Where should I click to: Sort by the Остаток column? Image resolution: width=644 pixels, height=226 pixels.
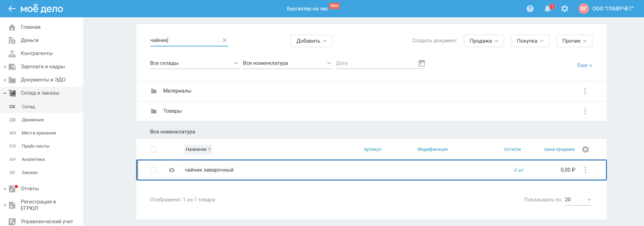pyautogui.click(x=512, y=149)
